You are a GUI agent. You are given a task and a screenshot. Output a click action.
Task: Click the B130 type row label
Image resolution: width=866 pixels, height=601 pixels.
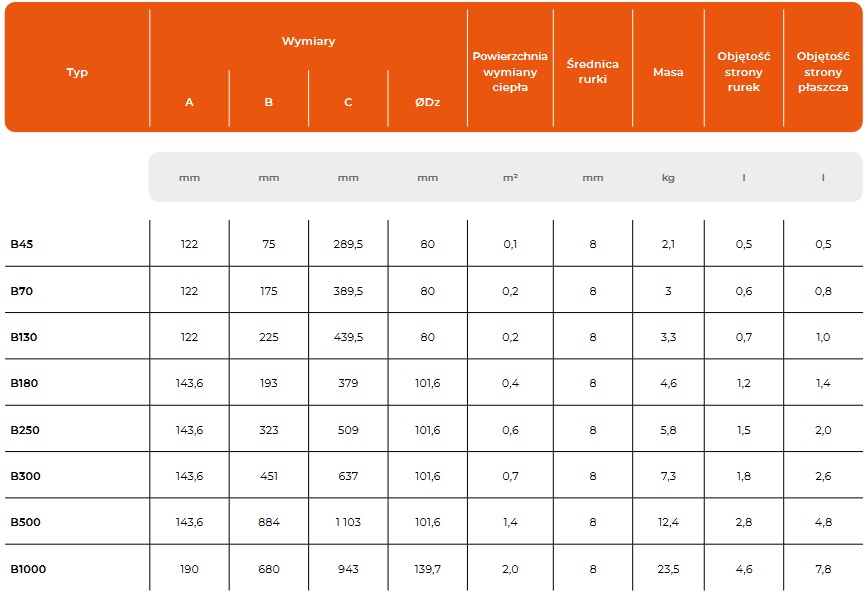(24, 337)
